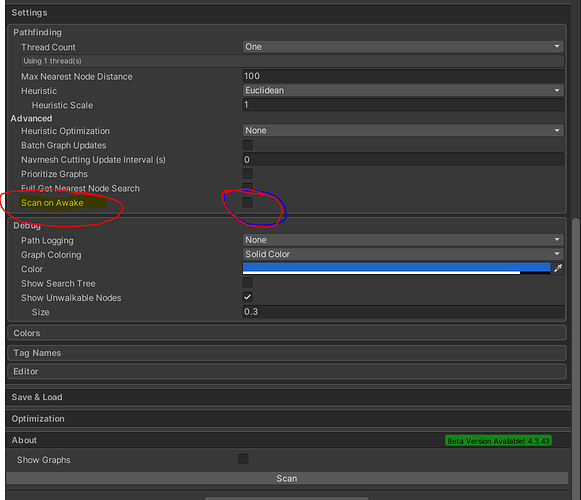
Task: Click the Max Nearest Node Distance field
Action: (403, 76)
